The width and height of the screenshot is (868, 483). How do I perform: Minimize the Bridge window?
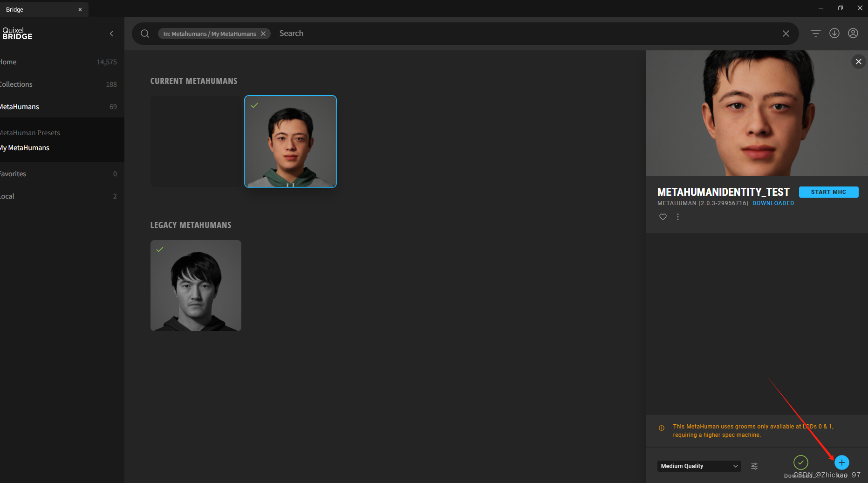[821, 8]
